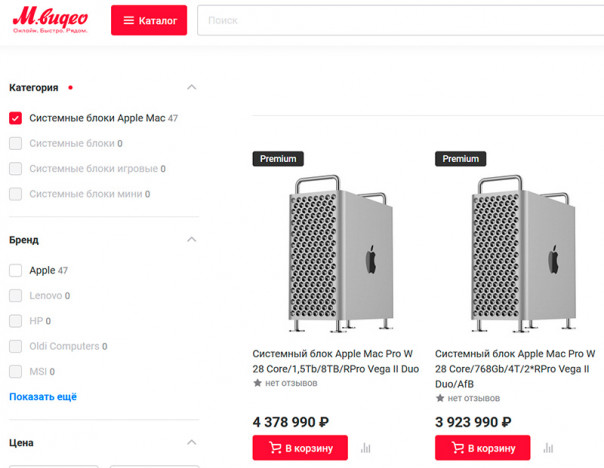Open the Каталог menu
The image size is (604, 468).
click(x=149, y=21)
